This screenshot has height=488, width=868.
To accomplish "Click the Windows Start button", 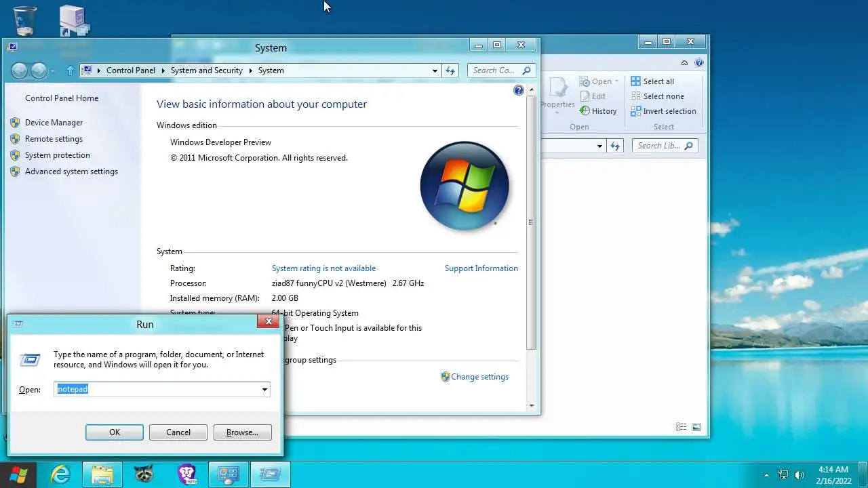I will 18,474.
